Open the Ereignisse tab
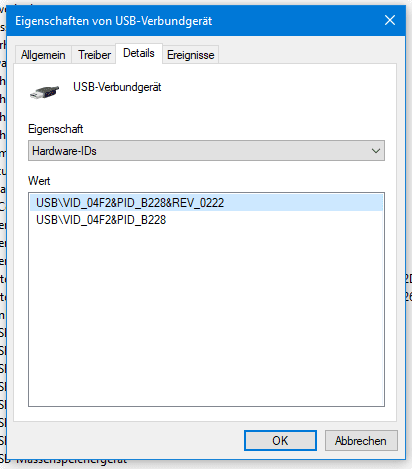Screen dimensions: 412x469 click(190, 55)
